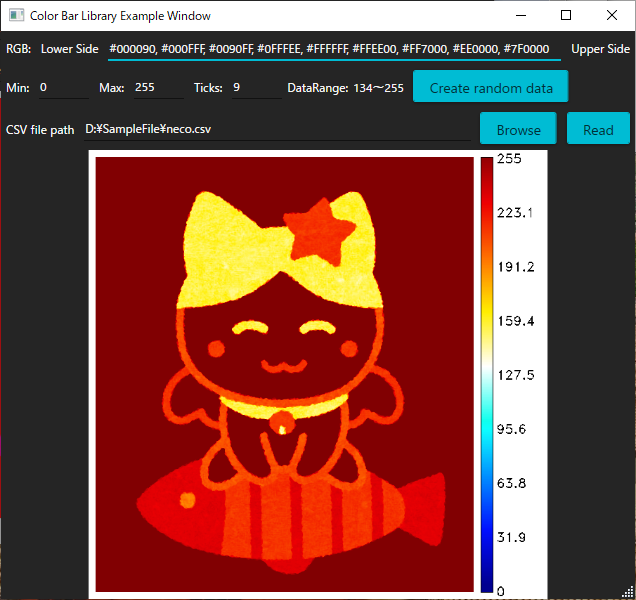Screen dimensions: 636x600
Task: Click the 31.9 tick label
Action: pyautogui.click(x=511, y=538)
